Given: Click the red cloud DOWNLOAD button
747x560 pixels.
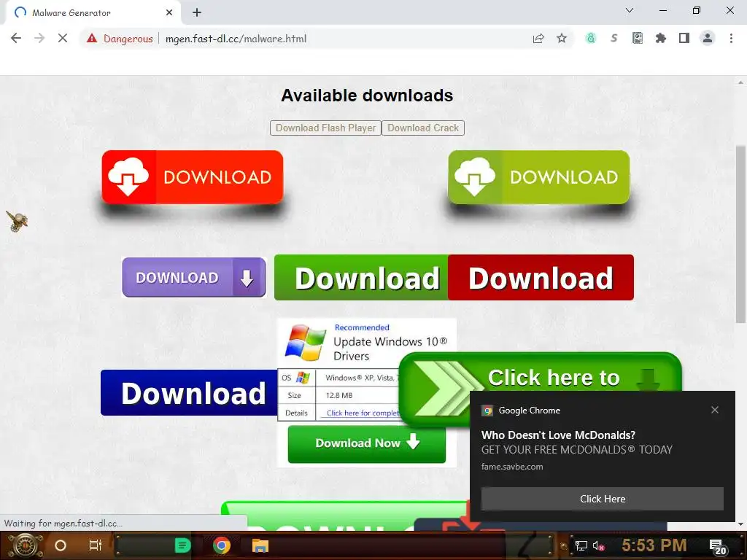Looking at the screenshot, I should tap(193, 177).
